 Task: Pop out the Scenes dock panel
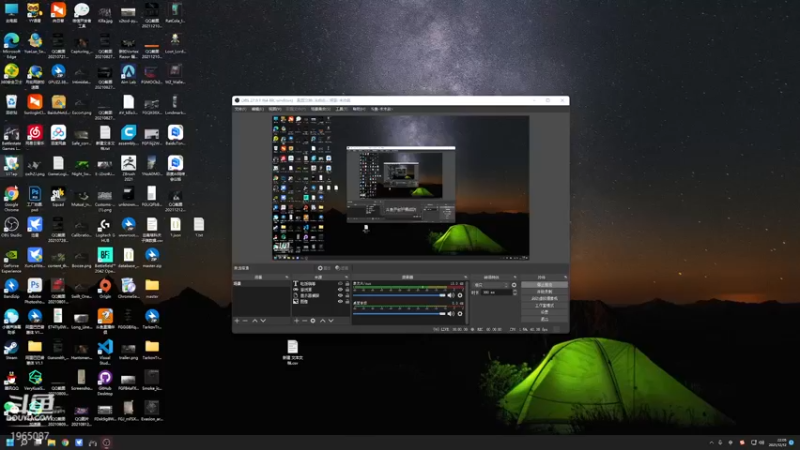click(x=287, y=277)
